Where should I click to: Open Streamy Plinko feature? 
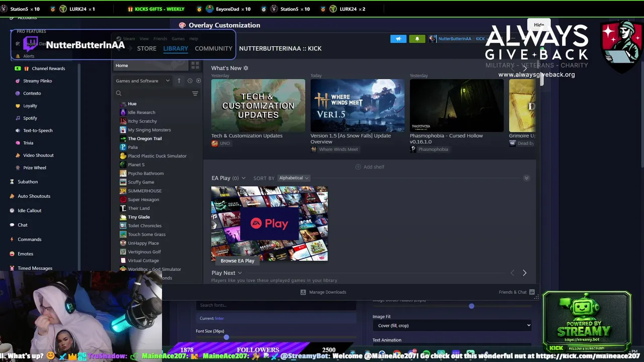point(37,81)
